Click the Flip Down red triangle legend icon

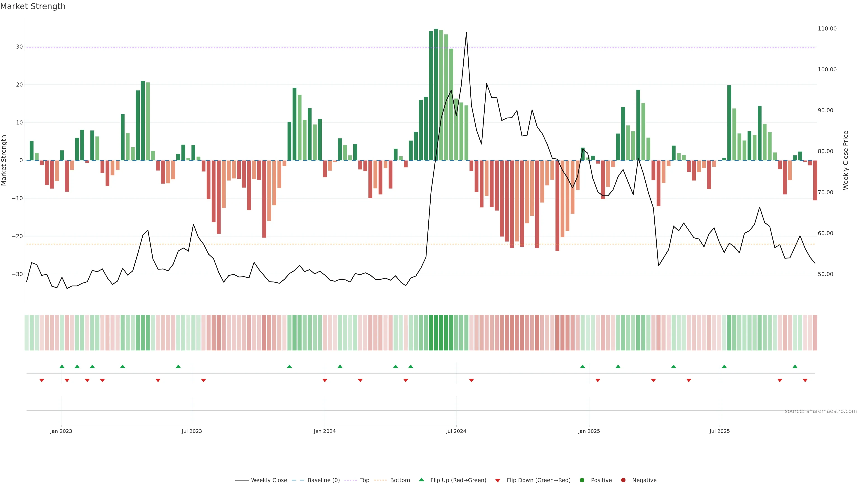click(x=498, y=480)
